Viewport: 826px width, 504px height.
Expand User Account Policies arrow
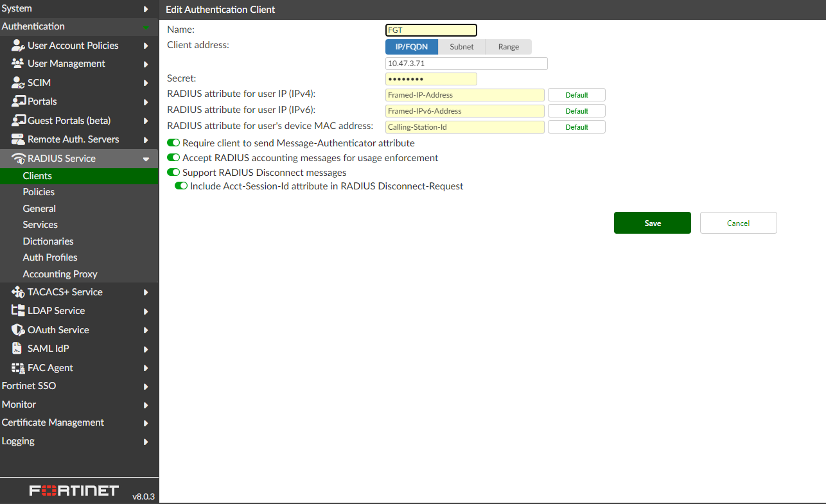click(x=146, y=46)
